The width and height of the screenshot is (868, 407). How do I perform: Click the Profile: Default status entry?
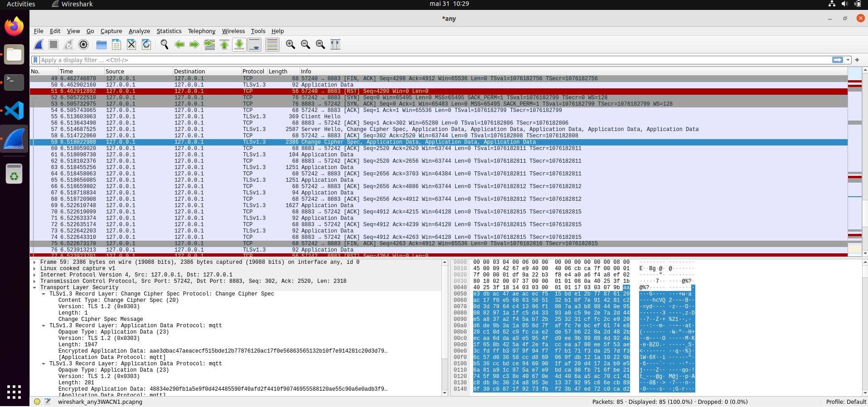[x=846, y=402]
